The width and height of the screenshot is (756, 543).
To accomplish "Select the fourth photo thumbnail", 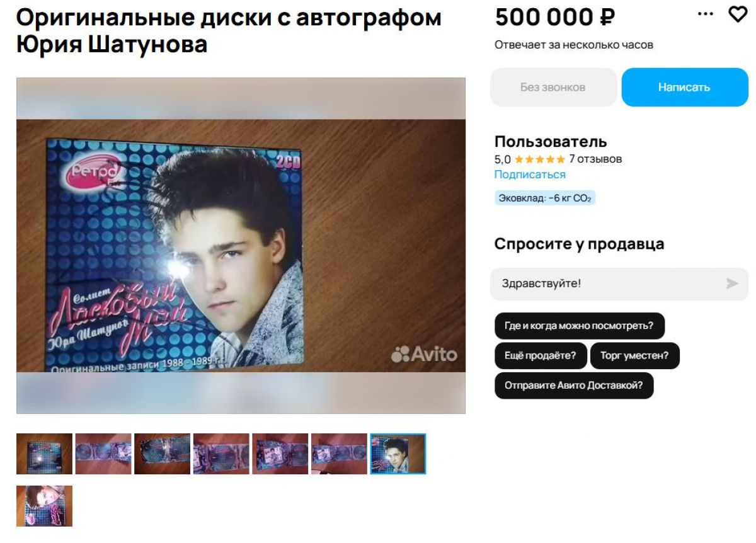I will (221, 454).
